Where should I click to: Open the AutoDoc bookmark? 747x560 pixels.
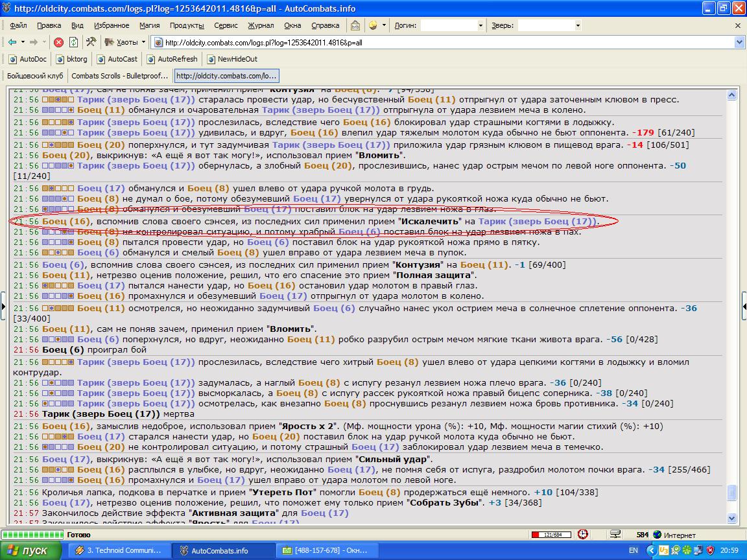tap(28, 59)
